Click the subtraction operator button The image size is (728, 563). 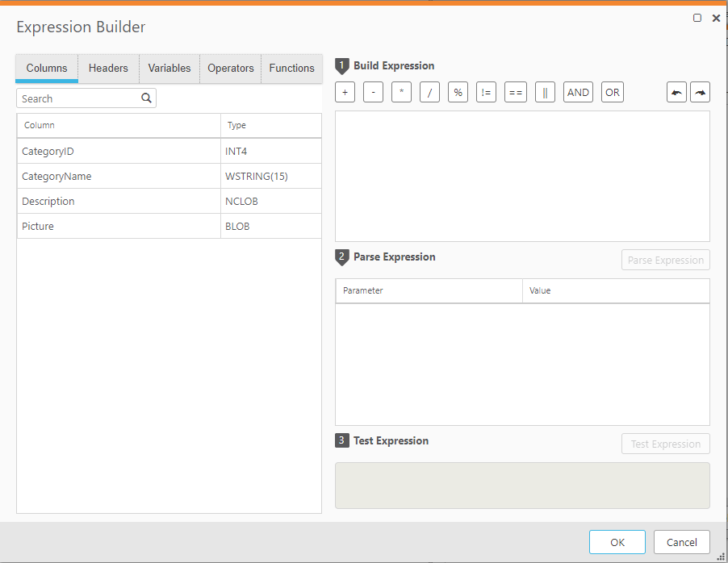(373, 92)
